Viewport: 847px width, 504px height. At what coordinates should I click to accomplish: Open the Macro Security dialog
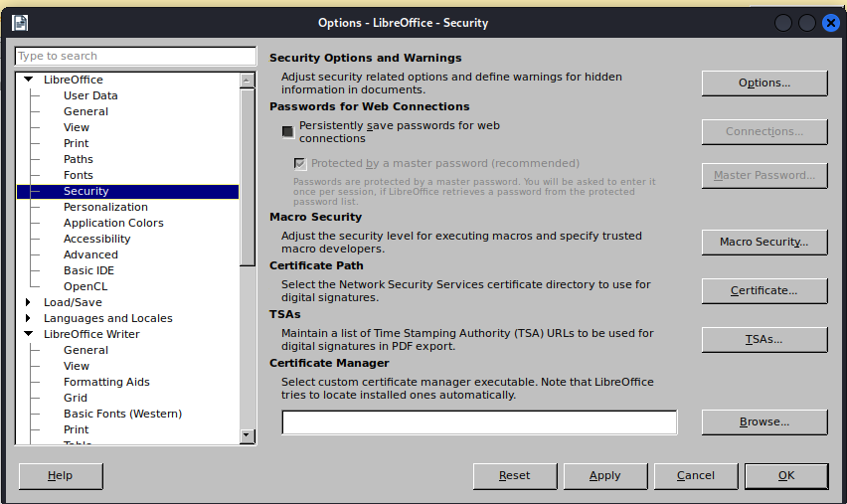pos(763,242)
